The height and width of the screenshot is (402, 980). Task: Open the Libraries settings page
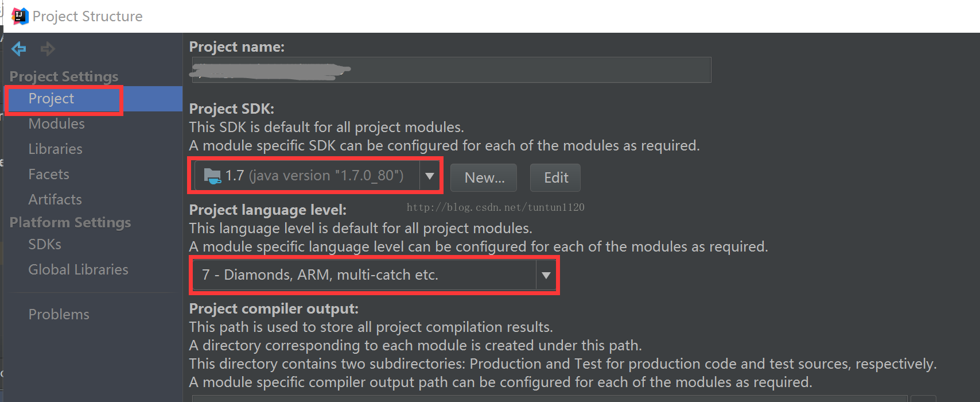55,149
